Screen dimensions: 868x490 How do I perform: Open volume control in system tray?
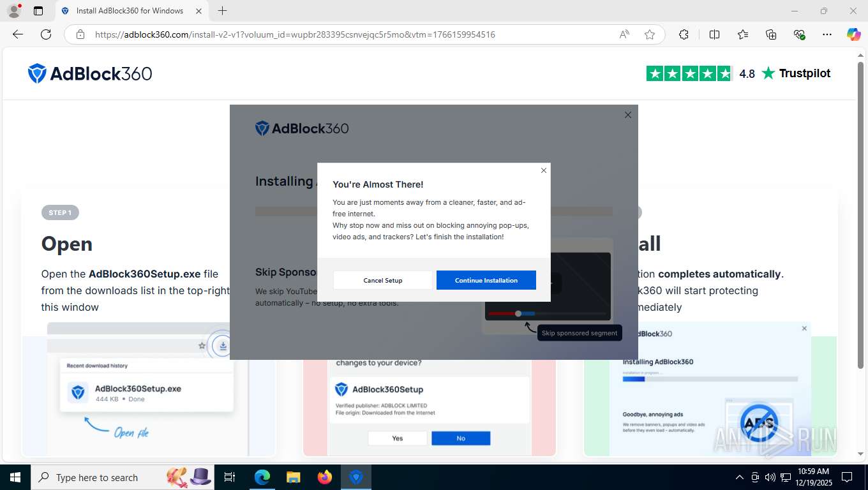770,477
